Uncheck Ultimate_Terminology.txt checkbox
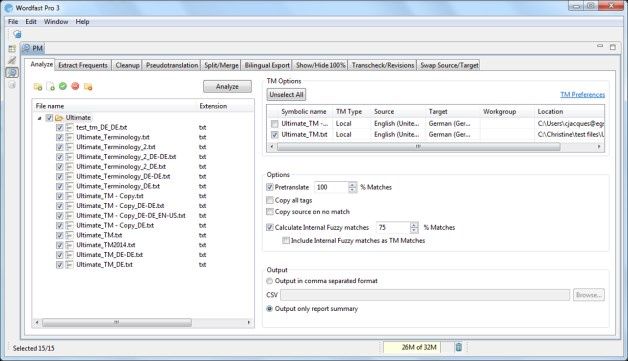Viewport: 628px width, 361px height. pos(60,137)
